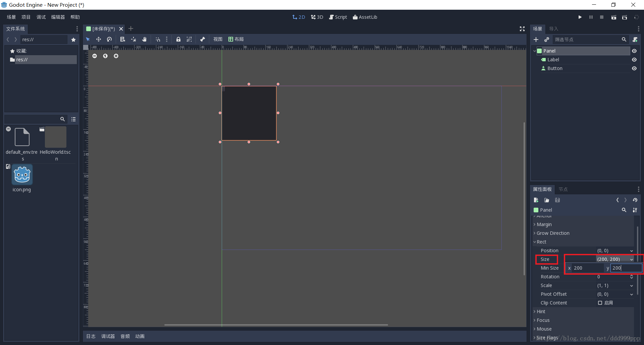Screen dimensions: 644x345
Task: Stop the running scene
Action: (x=602, y=17)
